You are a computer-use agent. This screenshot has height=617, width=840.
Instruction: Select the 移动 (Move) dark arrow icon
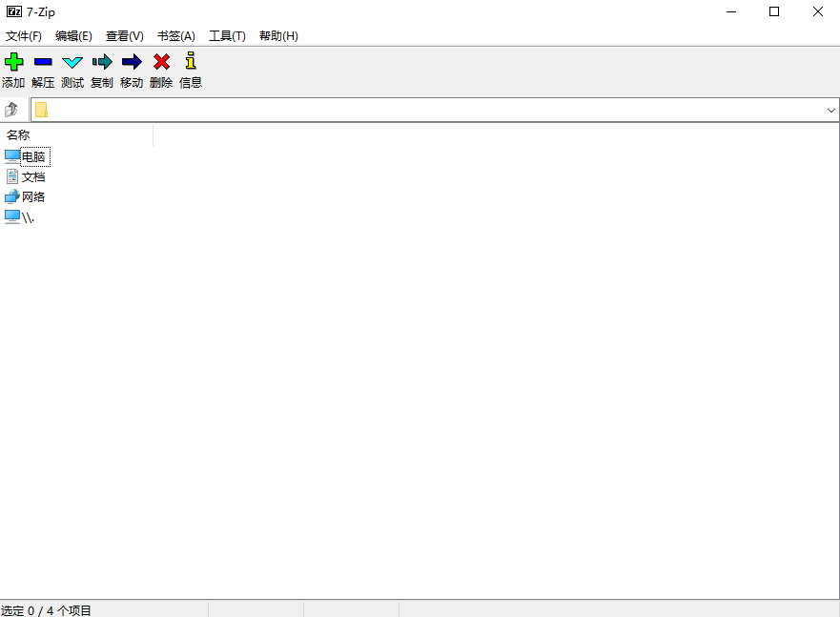point(132,62)
